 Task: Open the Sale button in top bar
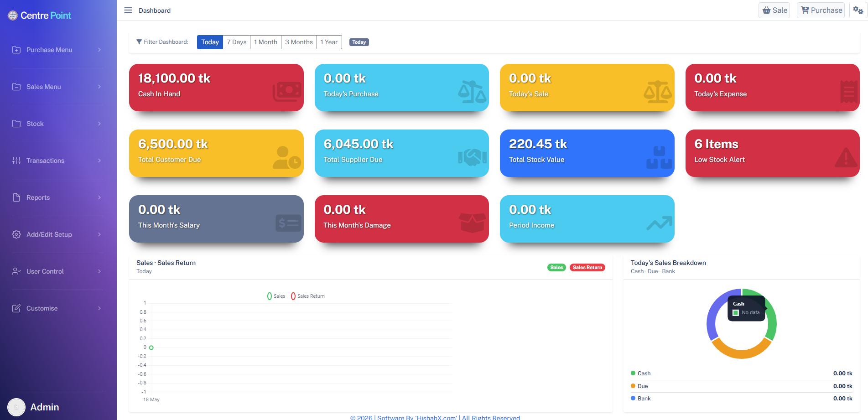(x=774, y=10)
